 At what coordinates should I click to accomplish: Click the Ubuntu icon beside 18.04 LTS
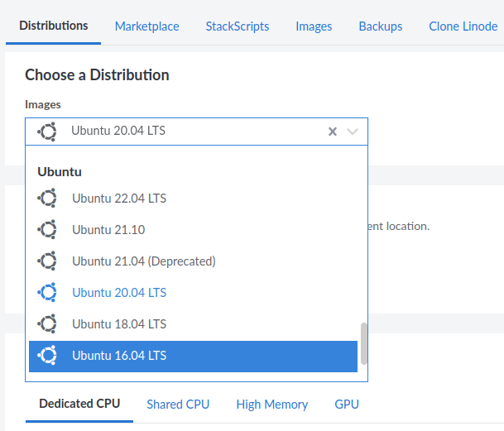point(47,323)
